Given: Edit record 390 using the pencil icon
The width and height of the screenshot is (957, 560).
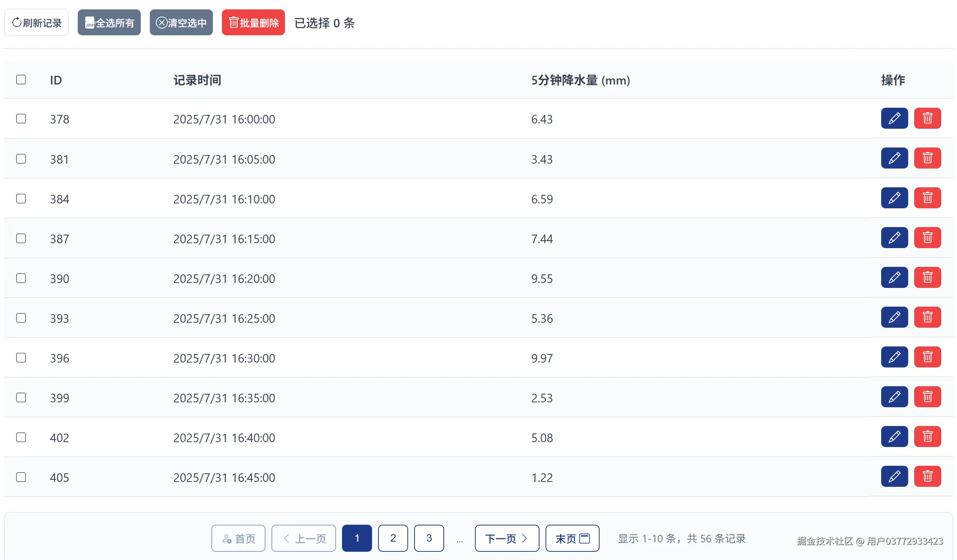Looking at the screenshot, I should 894,277.
